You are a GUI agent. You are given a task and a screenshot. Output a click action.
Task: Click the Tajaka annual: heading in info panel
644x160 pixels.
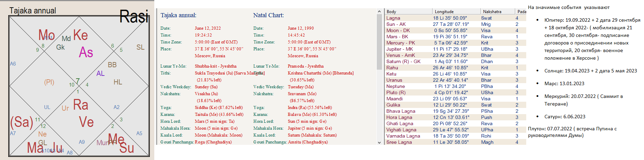(x=178, y=15)
